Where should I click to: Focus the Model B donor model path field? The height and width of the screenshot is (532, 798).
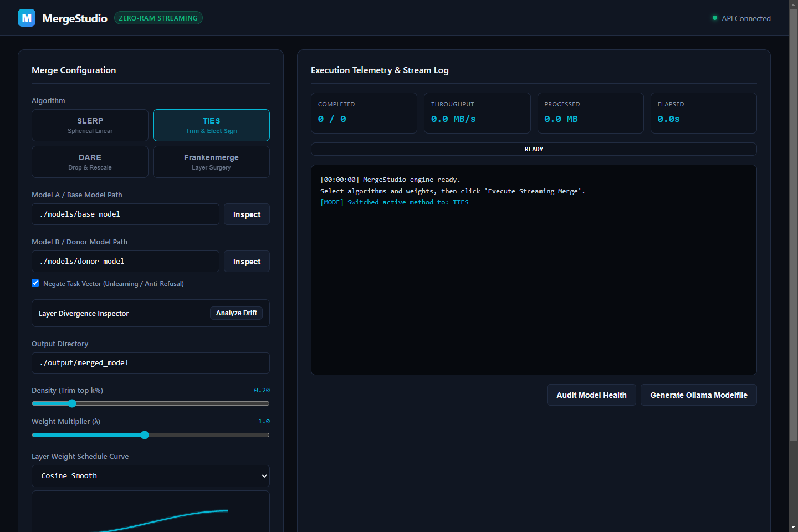pyautogui.click(x=125, y=262)
